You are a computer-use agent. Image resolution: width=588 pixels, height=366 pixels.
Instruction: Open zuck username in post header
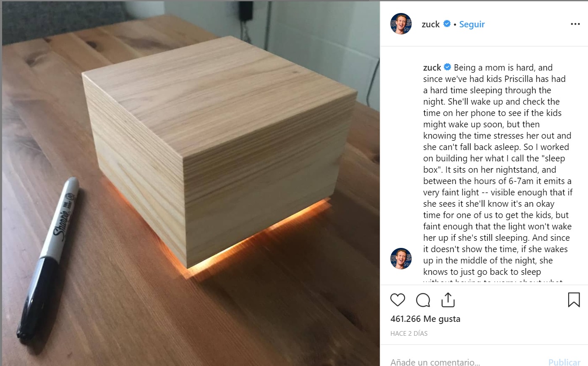tap(431, 24)
